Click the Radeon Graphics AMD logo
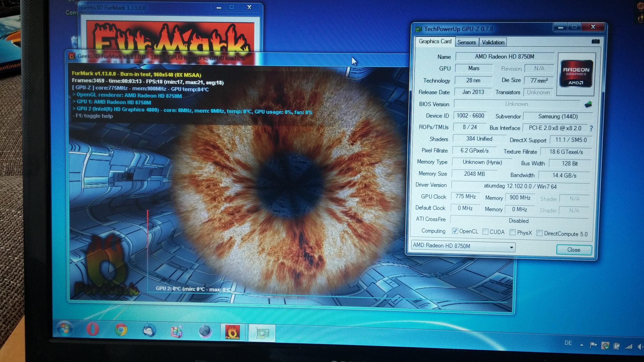 pos(576,74)
